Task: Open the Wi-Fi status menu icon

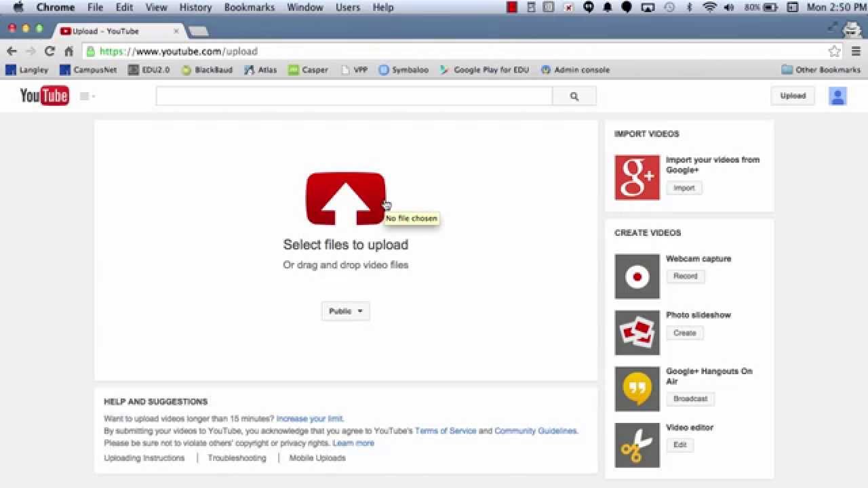Action: coord(710,7)
